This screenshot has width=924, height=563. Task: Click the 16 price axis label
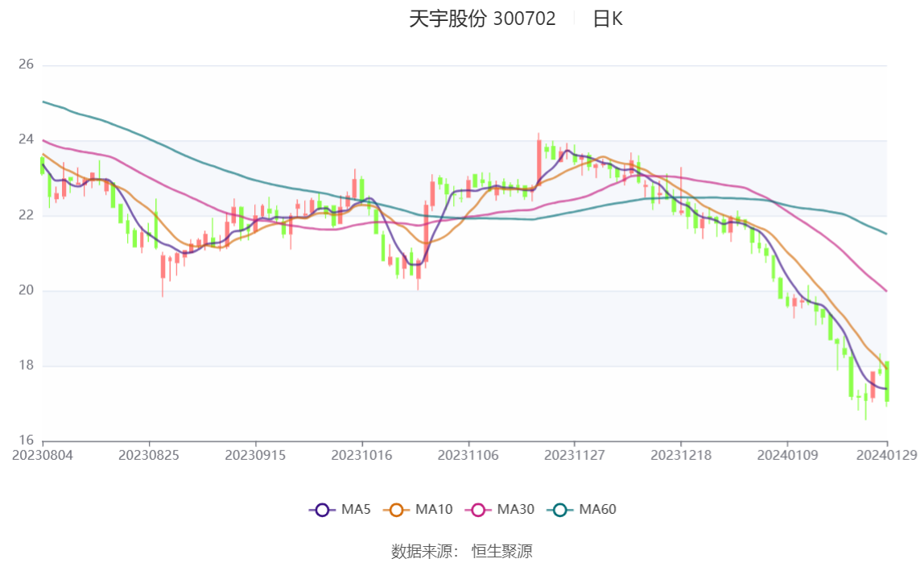point(26,441)
